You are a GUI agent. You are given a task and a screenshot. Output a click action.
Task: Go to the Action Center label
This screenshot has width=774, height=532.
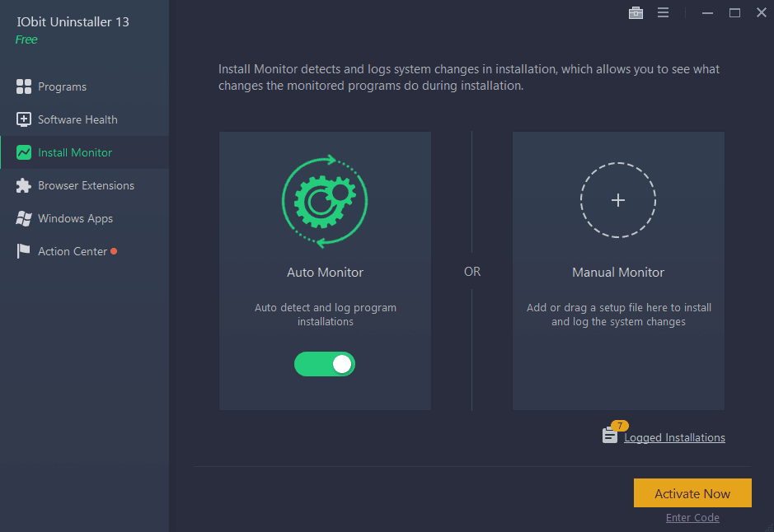[73, 251]
